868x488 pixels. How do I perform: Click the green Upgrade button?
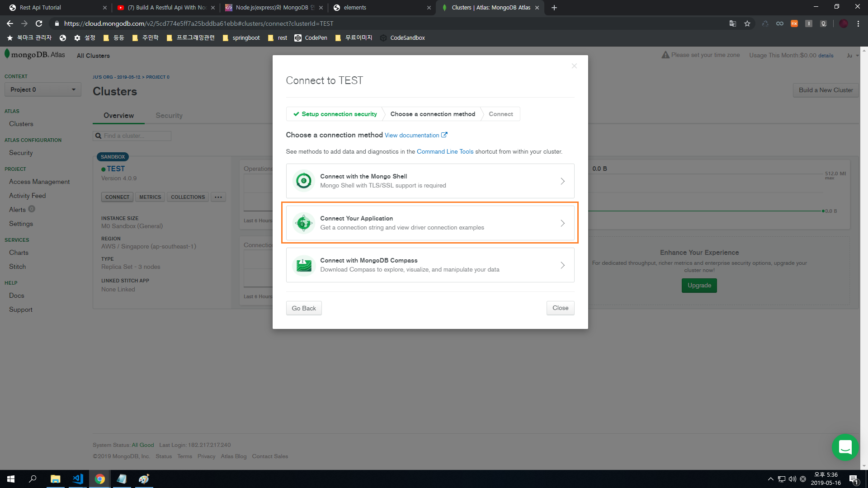(x=699, y=286)
